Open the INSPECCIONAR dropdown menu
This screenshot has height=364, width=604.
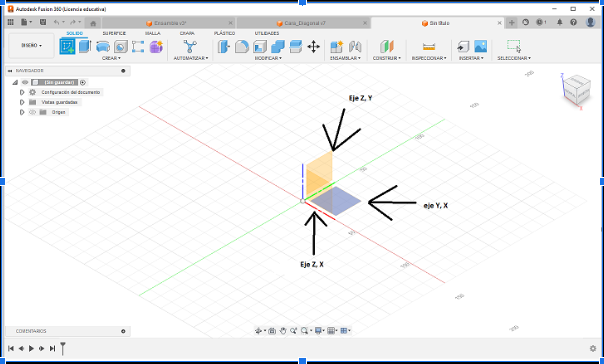(429, 58)
